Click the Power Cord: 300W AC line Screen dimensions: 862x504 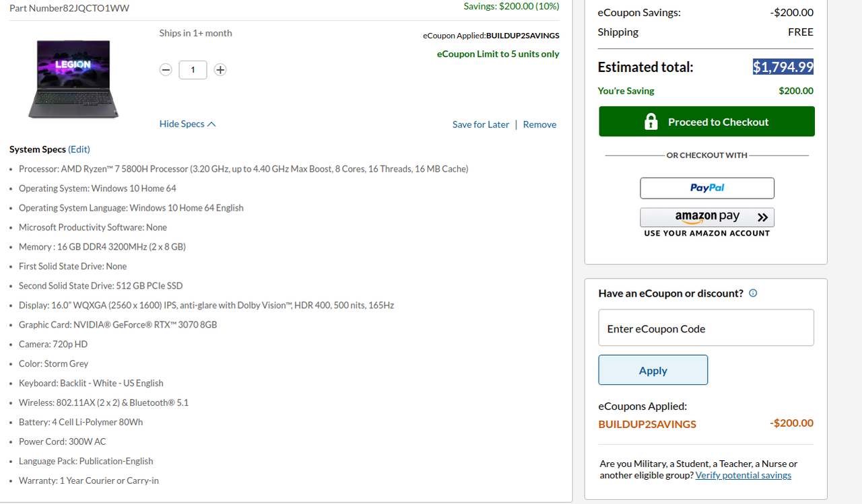(63, 442)
